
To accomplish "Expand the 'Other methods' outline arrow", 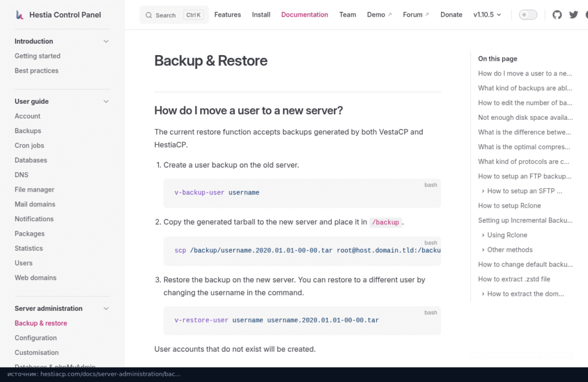I will click(x=483, y=250).
